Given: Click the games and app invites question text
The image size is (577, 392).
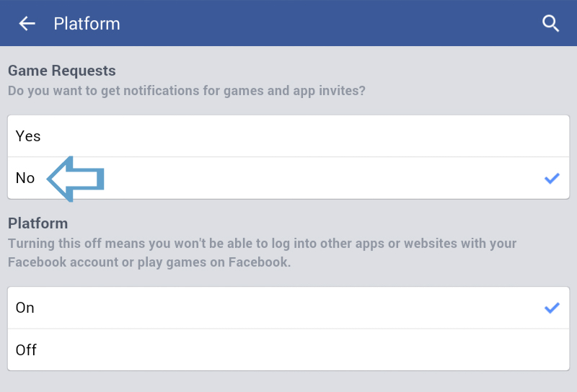Looking at the screenshot, I should [186, 92].
